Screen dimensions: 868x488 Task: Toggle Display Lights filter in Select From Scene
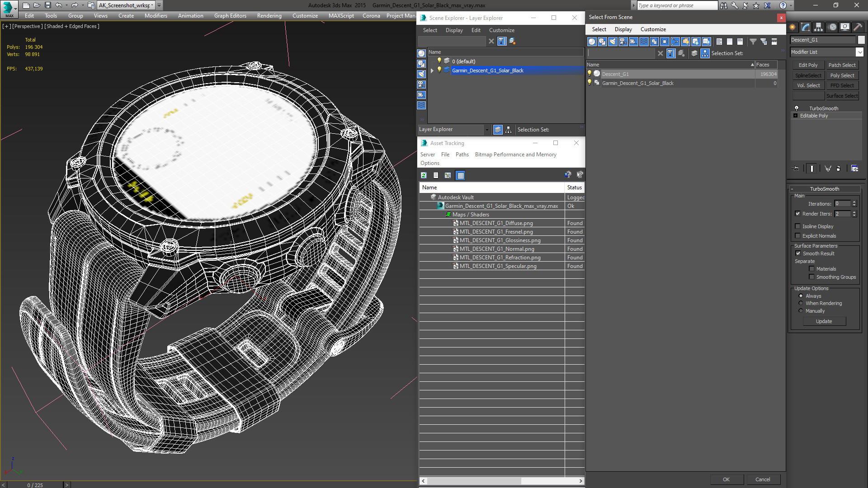pyautogui.click(x=613, y=42)
